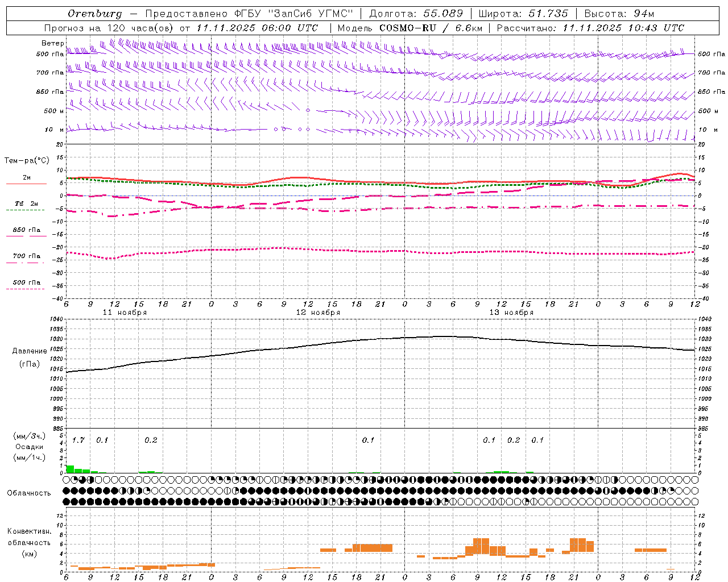728x582 pixels.
Task: Click the Осадки precipitation label
Action: (x=30, y=447)
